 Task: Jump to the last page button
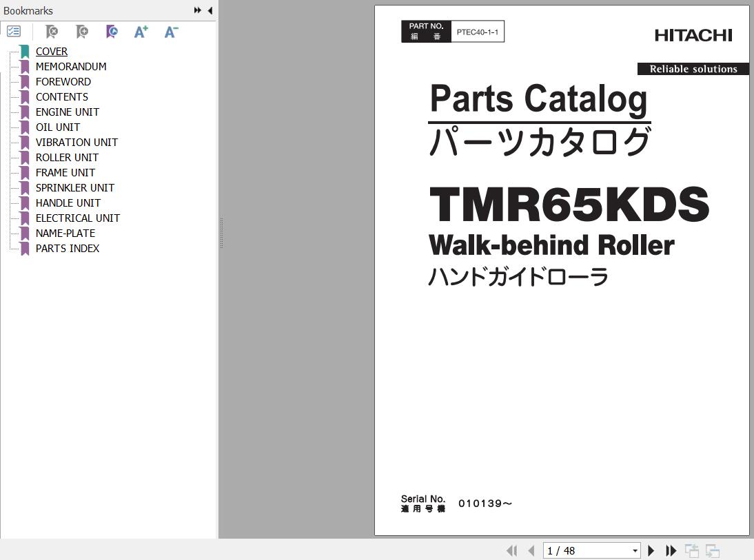[671, 550]
